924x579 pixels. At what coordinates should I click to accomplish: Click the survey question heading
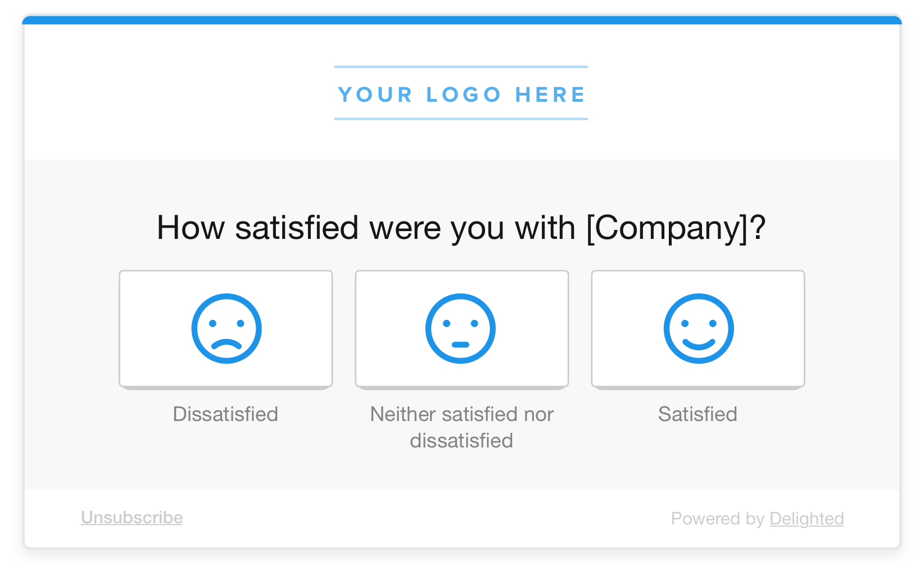pos(461,227)
